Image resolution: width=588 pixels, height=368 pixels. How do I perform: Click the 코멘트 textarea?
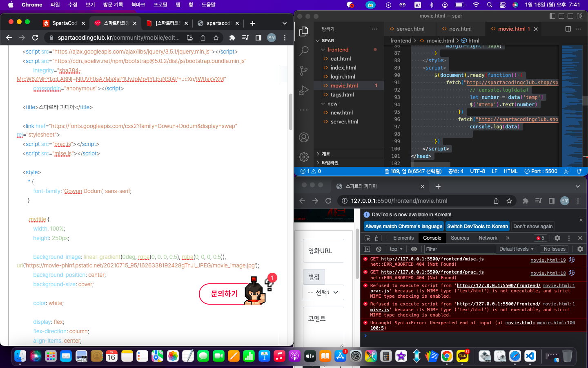(x=323, y=326)
